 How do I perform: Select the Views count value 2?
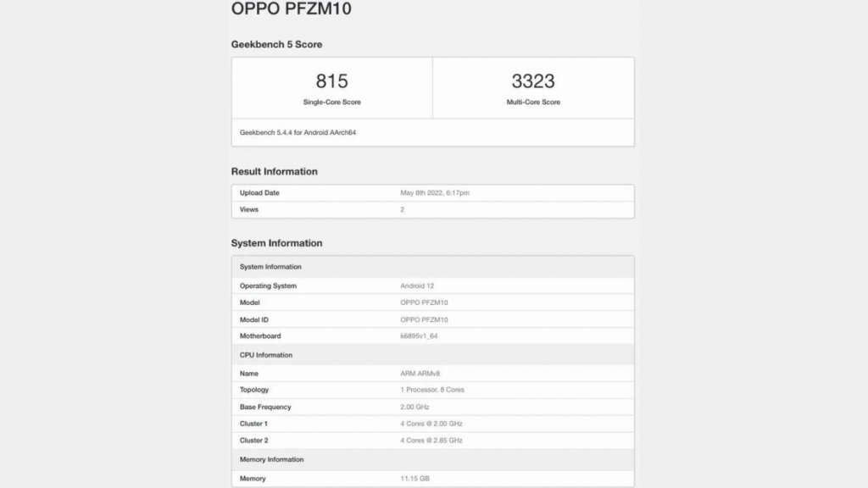[403, 209]
